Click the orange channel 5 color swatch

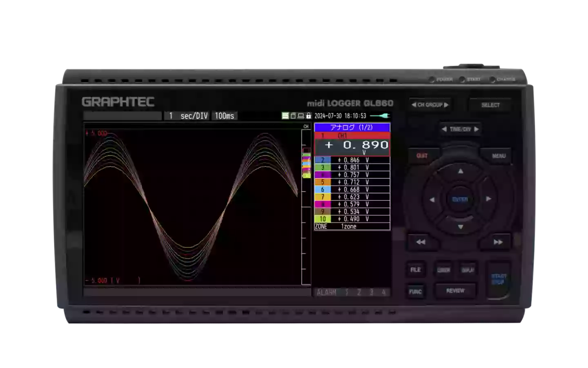[323, 182]
